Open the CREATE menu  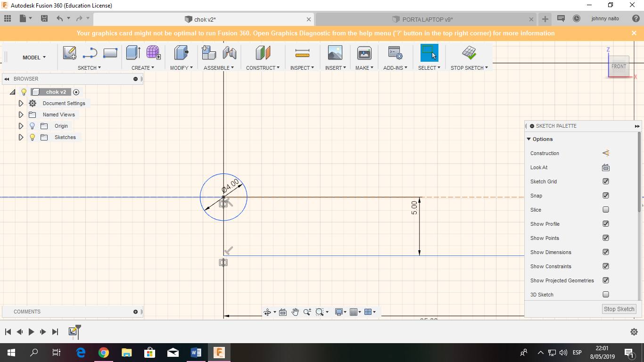pos(143,68)
